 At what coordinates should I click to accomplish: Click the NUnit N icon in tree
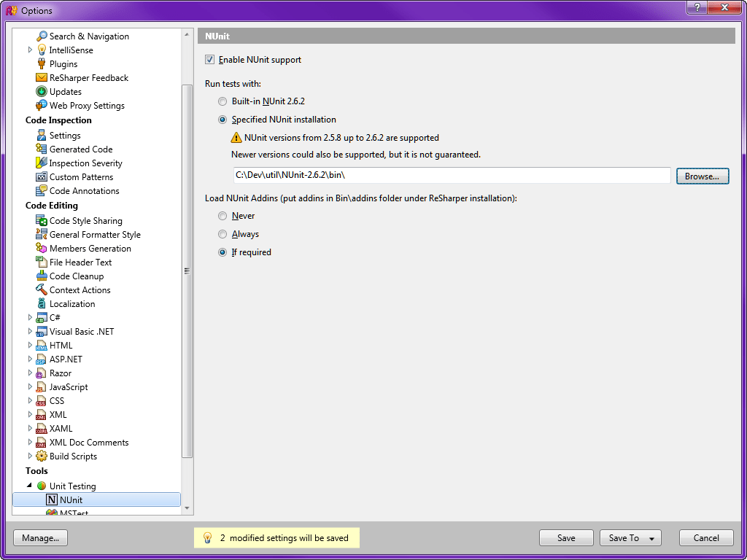52,499
